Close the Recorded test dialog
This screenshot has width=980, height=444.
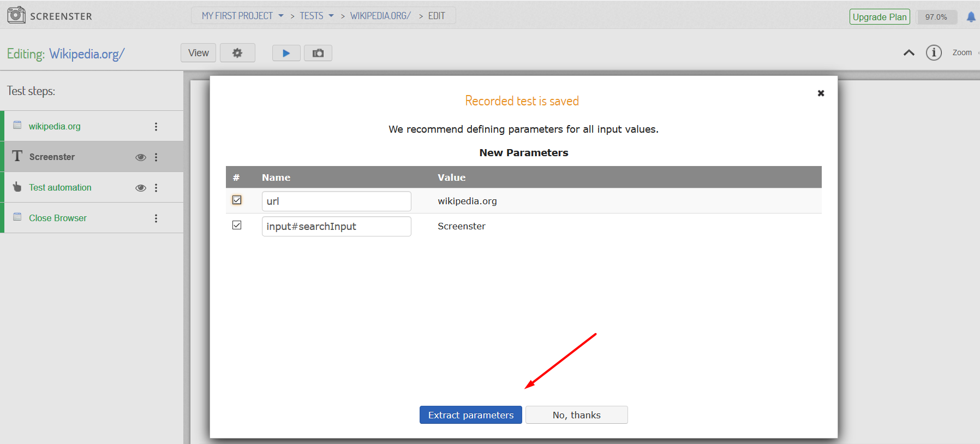point(821,93)
